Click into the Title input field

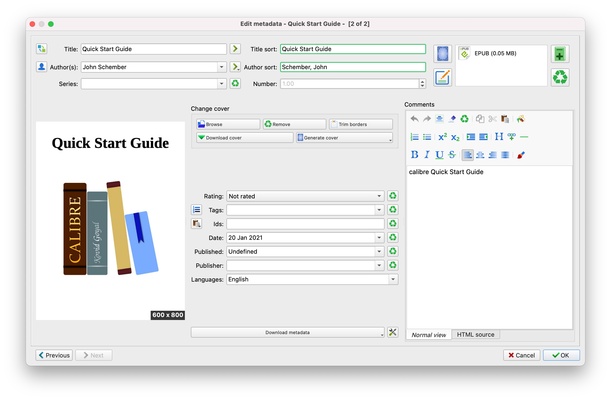154,49
